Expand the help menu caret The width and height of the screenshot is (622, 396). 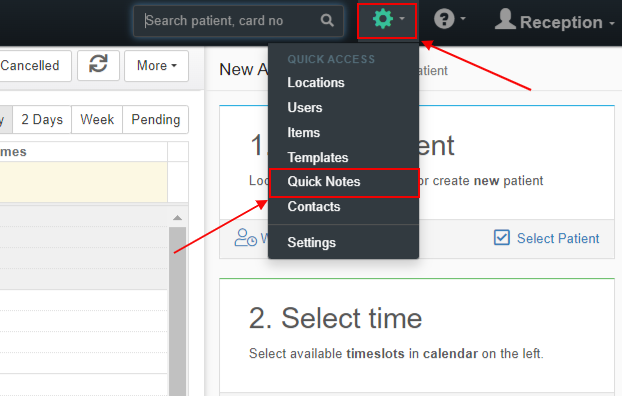tap(463, 18)
